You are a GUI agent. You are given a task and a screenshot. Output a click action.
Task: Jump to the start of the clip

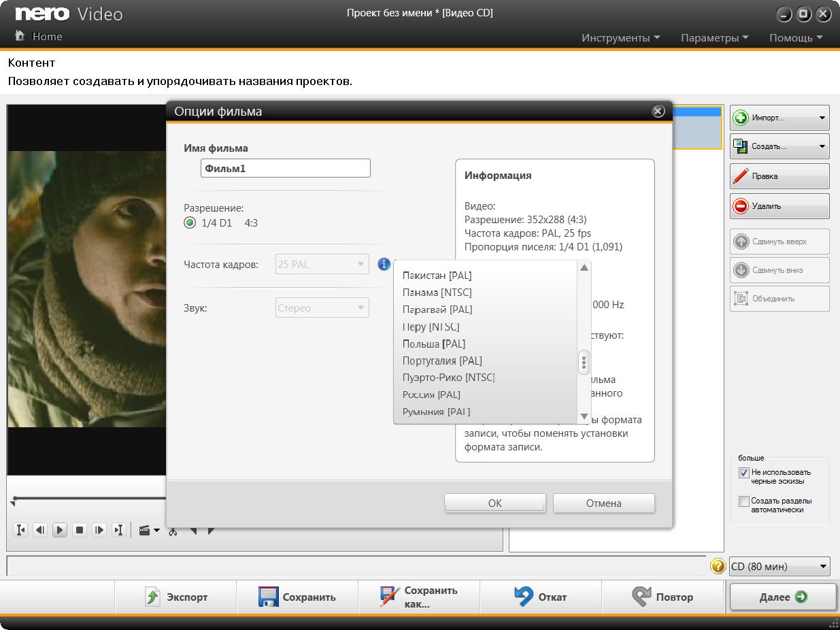pyautogui.click(x=20, y=530)
